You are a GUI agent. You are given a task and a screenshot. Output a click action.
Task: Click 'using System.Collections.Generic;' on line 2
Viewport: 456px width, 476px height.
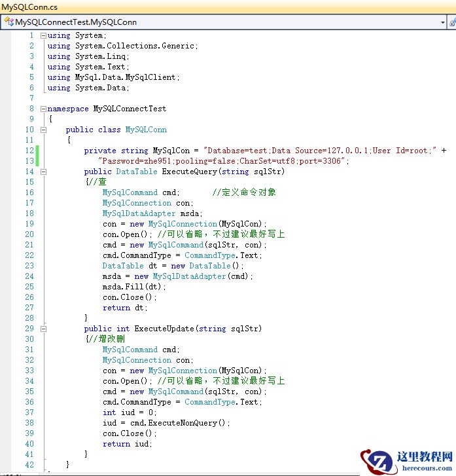tap(122, 46)
